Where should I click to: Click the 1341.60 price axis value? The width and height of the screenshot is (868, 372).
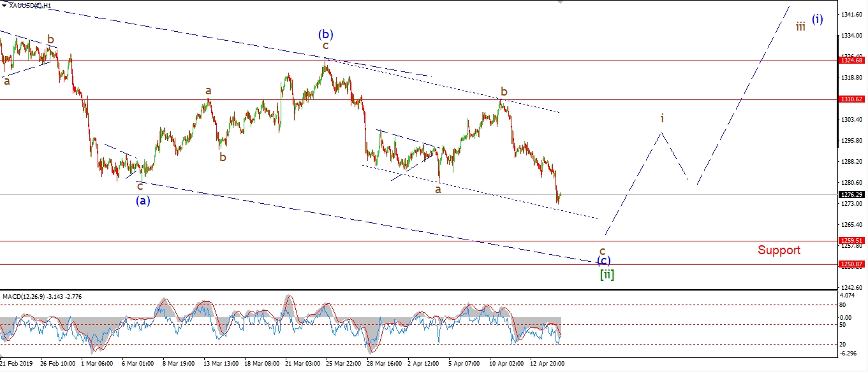pyautogui.click(x=852, y=14)
